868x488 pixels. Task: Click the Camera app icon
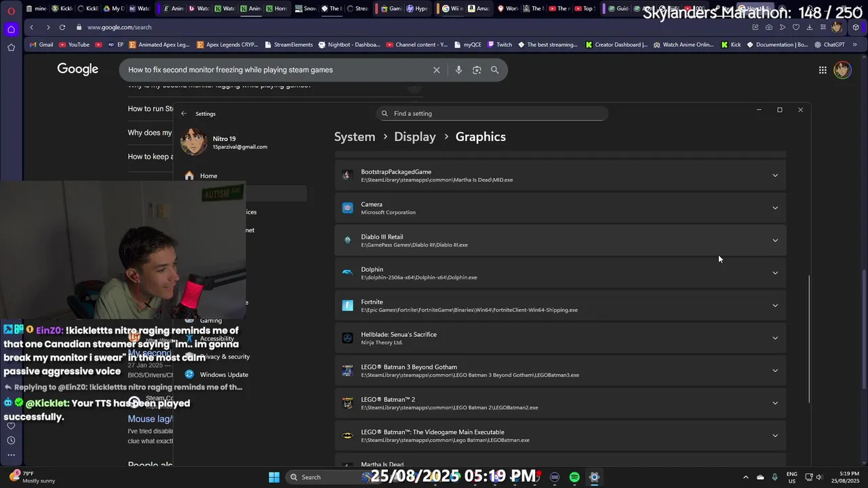click(x=347, y=208)
